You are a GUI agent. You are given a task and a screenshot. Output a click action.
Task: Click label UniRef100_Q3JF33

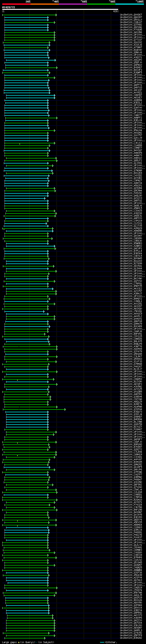(131, 361)
